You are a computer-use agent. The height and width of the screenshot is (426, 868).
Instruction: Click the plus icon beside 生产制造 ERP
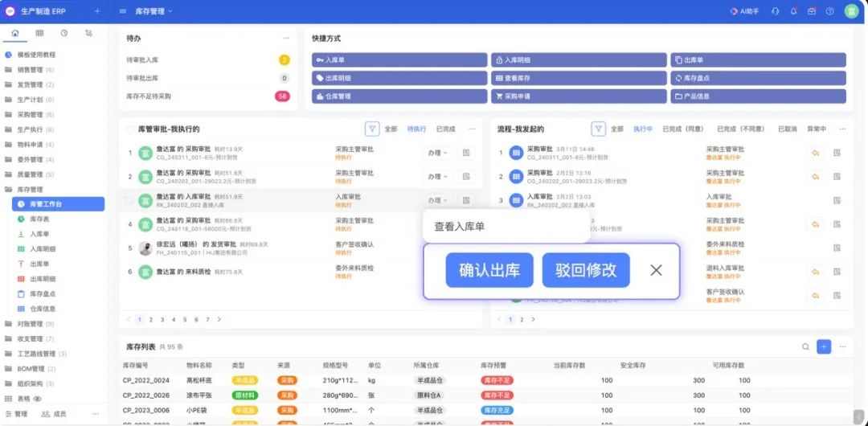pyautogui.click(x=97, y=11)
